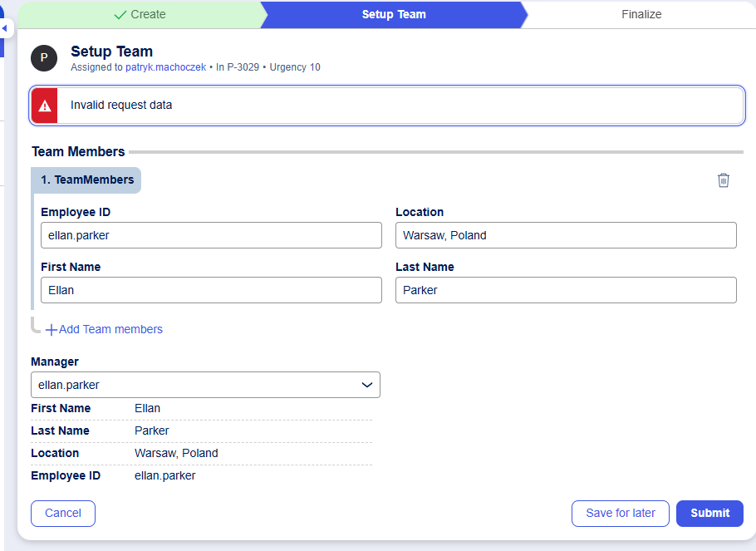
Task: Go to the completed Create stage
Action: click(140, 14)
